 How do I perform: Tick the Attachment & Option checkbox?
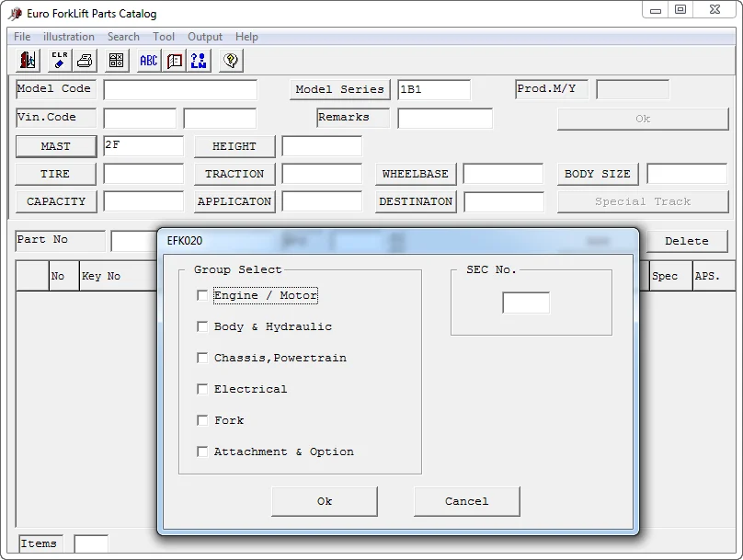202,452
